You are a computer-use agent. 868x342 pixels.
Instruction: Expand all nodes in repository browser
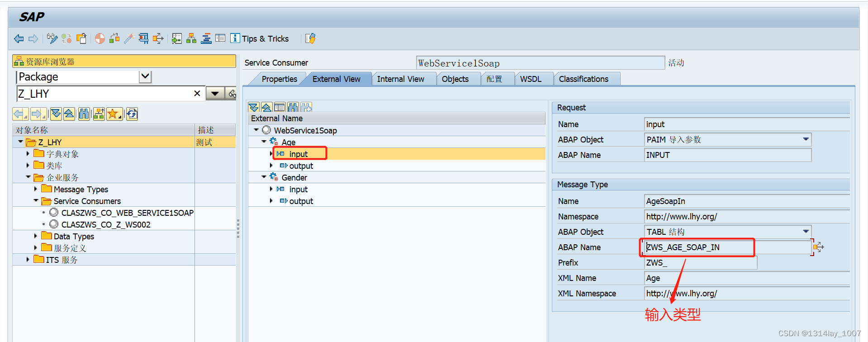coord(56,114)
